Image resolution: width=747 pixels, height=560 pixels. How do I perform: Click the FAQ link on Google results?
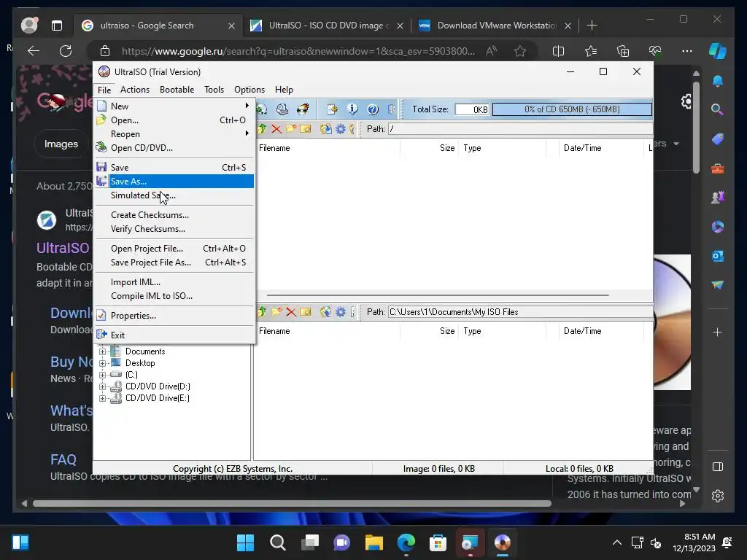point(63,459)
